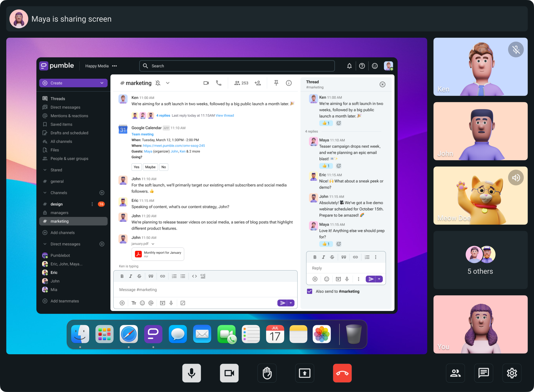Click the View thread link

click(224, 115)
